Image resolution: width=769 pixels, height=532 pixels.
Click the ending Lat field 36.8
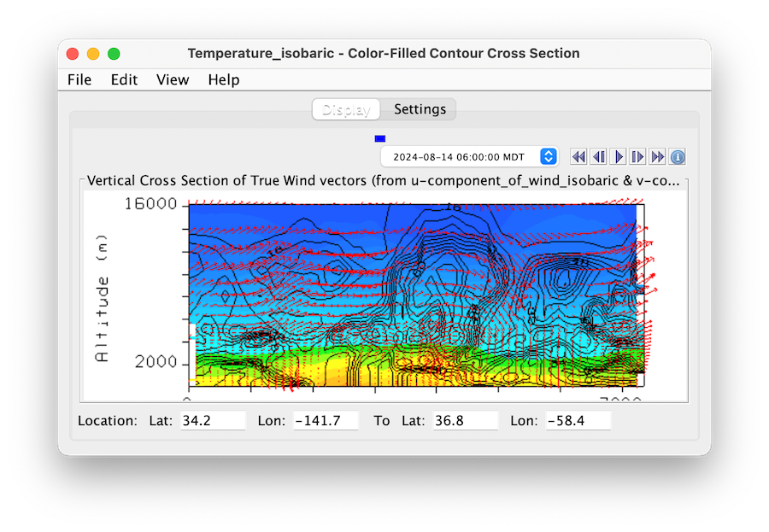coord(465,420)
